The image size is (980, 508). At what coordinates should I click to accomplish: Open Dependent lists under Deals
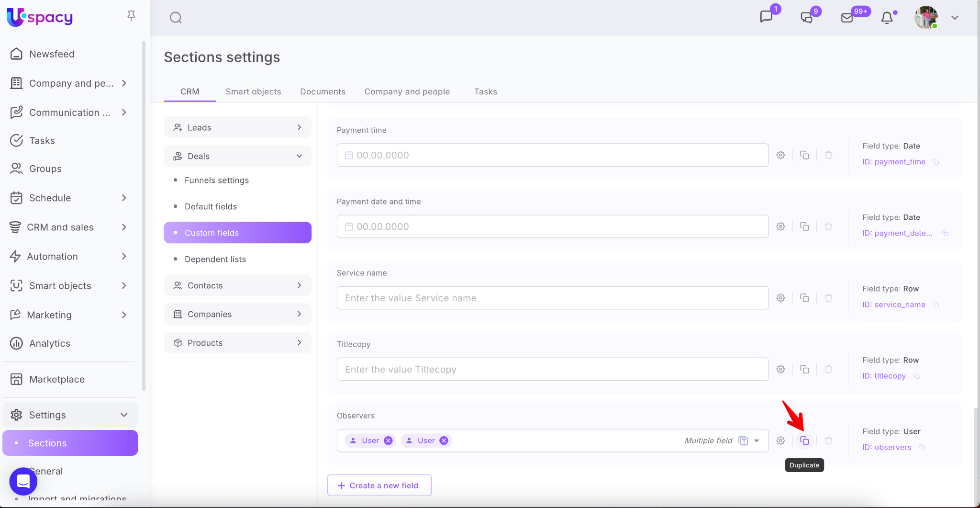(215, 259)
